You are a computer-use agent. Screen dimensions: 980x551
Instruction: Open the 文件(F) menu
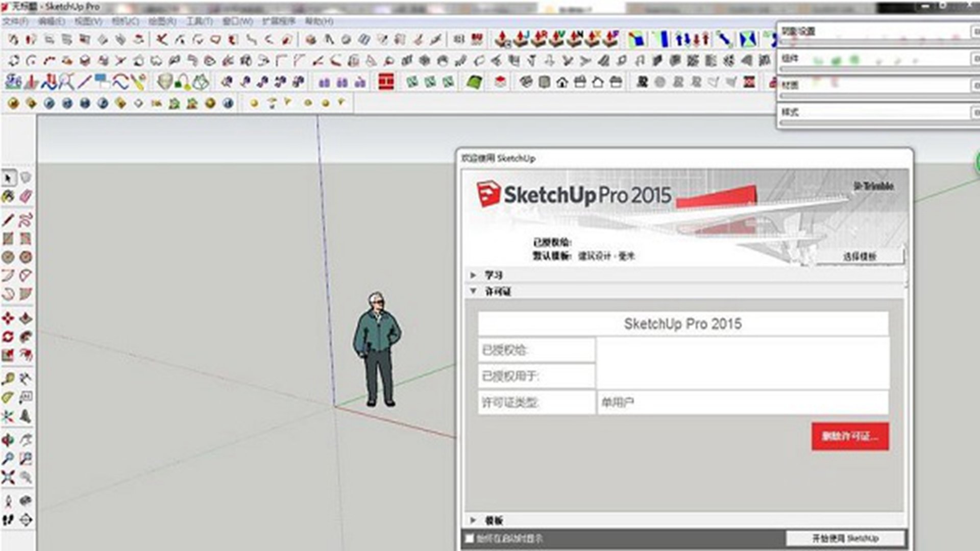[x=15, y=21]
